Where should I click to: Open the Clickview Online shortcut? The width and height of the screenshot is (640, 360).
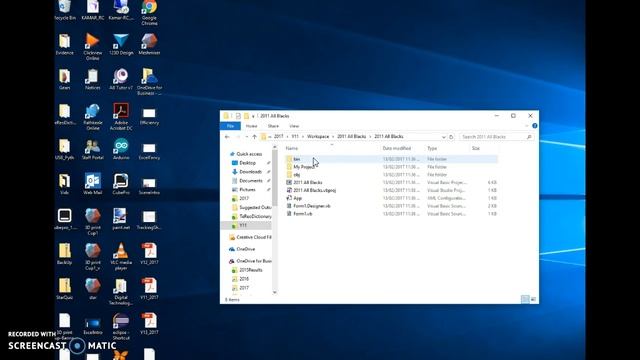[x=93, y=46]
